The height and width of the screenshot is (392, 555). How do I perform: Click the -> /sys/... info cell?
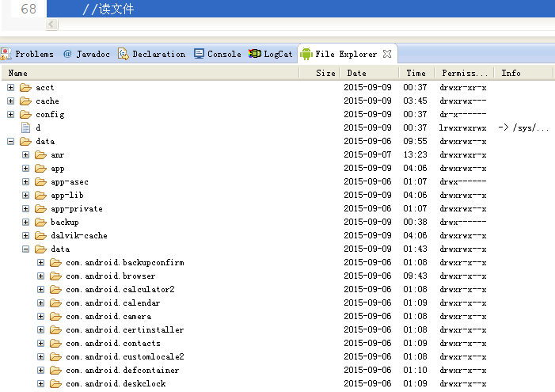coord(523,127)
